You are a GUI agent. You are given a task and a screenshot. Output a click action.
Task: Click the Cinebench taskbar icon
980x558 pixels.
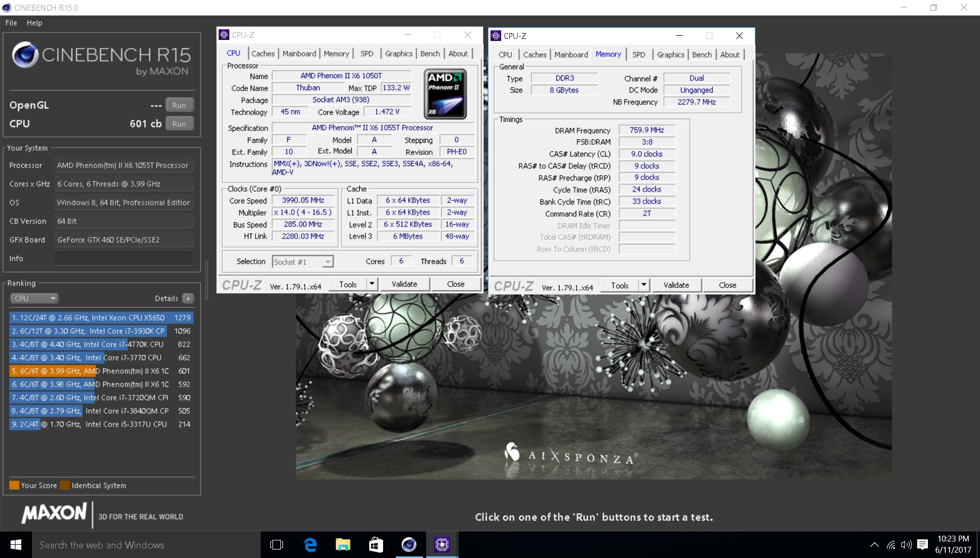tap(409, 545)
